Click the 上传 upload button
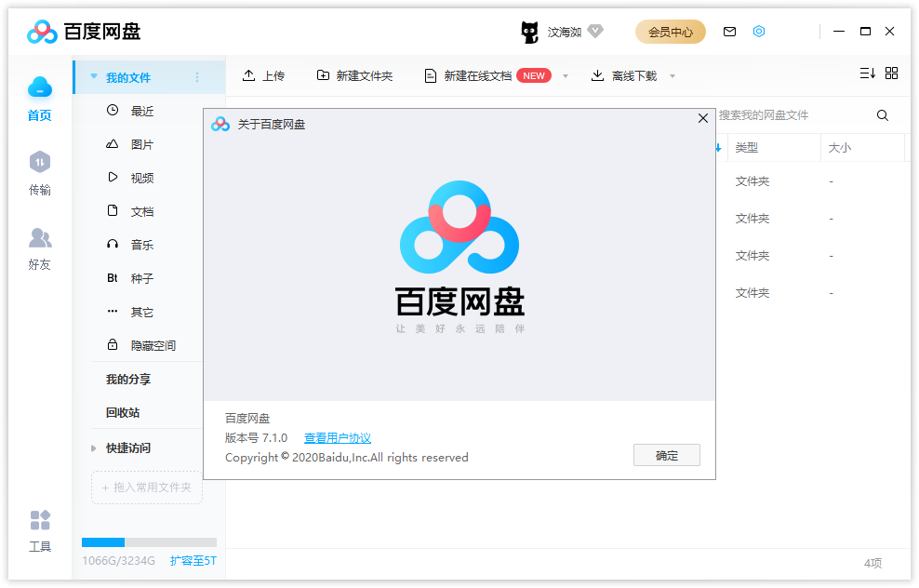Image resolution: width=919 pixels, height=588 pixels. 263,75
